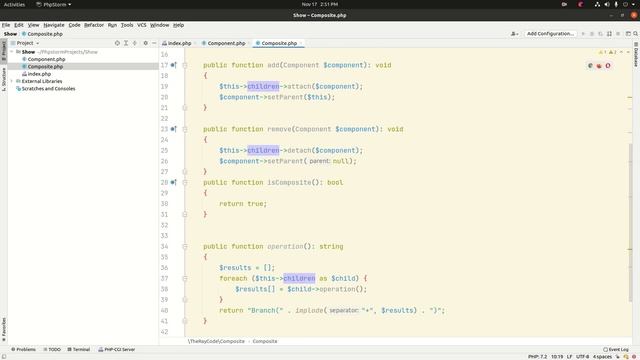The height and width of the screenshot is (360, 640).
Task: Click override gutter marker on line 28
Action: tap(173, 182)
